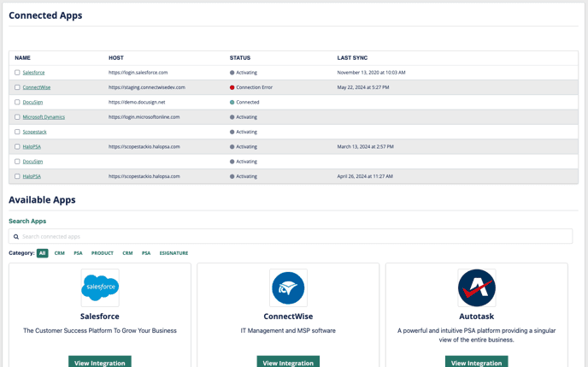Image resolution: width=588 pixels, height=367 pixels.
Task: Tick the Salesforce row checkbox
Action: tap(17, 73)
